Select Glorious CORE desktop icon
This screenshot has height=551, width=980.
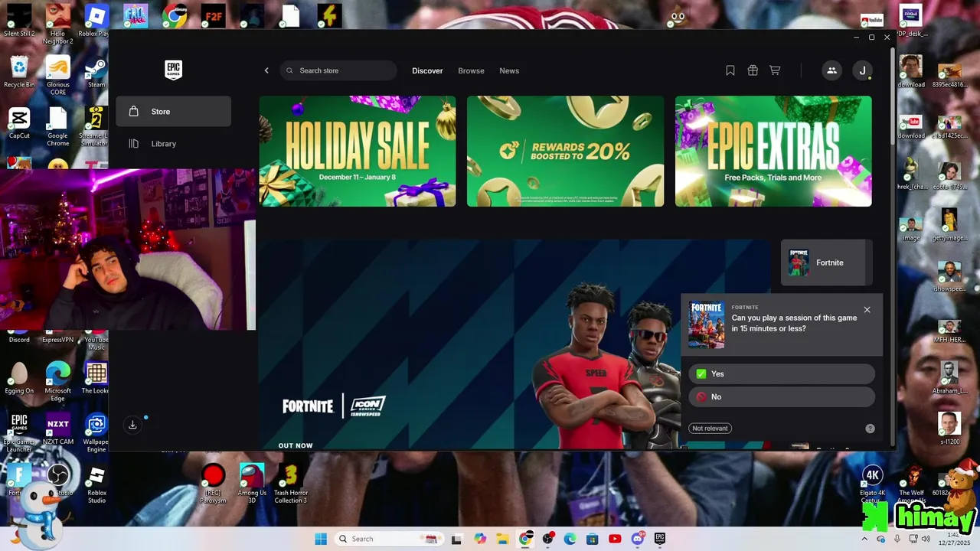tap(58, 75)
